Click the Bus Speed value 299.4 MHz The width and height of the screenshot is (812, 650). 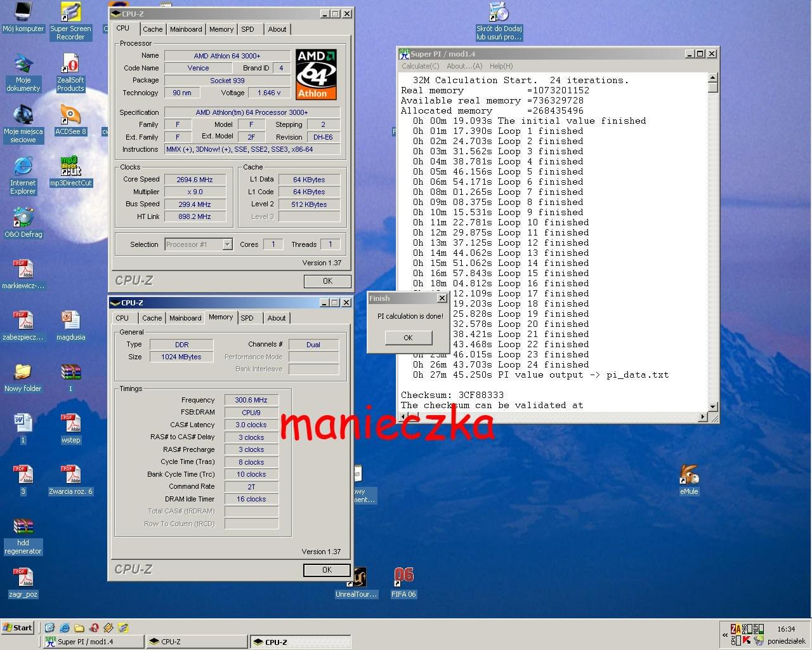[195, 204]
